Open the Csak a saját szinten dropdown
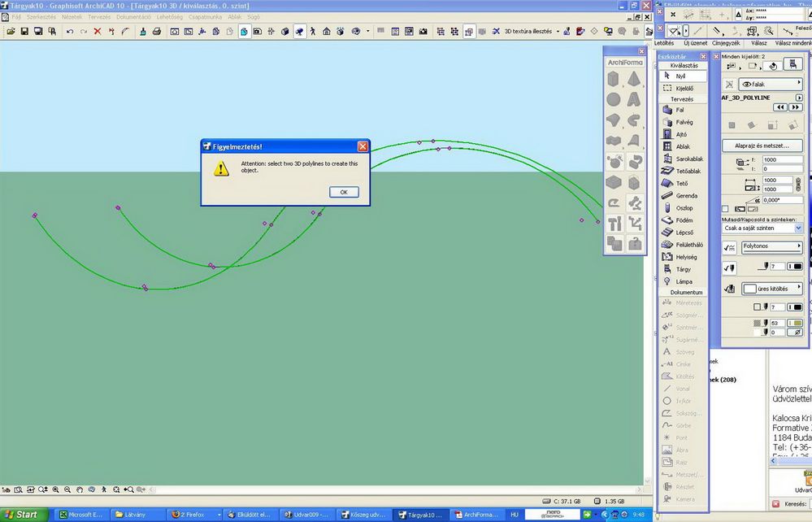812x522 pixels. tap(762, 228)
